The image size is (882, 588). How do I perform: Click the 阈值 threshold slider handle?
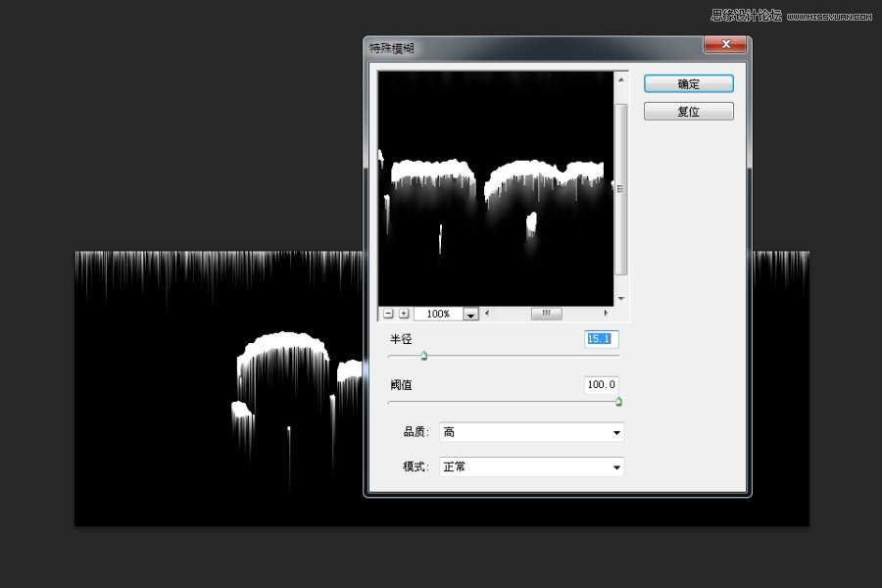tap(618, 401)
